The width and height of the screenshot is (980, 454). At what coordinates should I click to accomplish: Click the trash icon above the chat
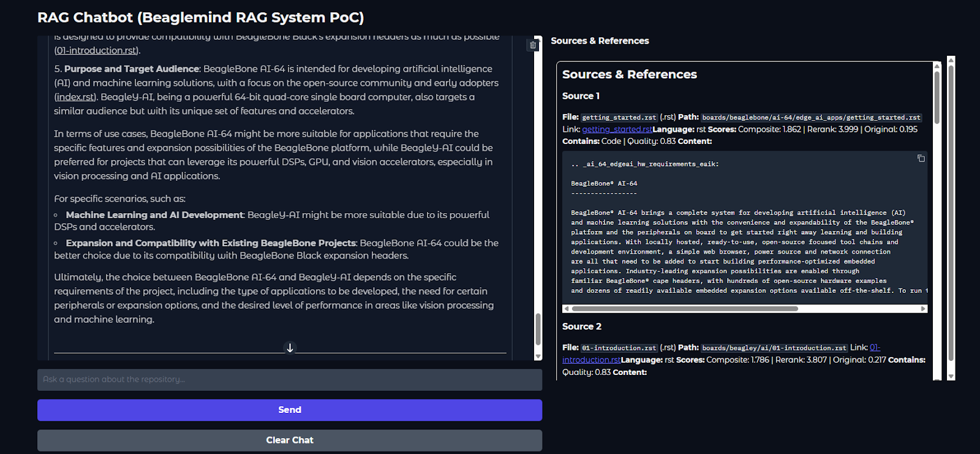(533, 45)
